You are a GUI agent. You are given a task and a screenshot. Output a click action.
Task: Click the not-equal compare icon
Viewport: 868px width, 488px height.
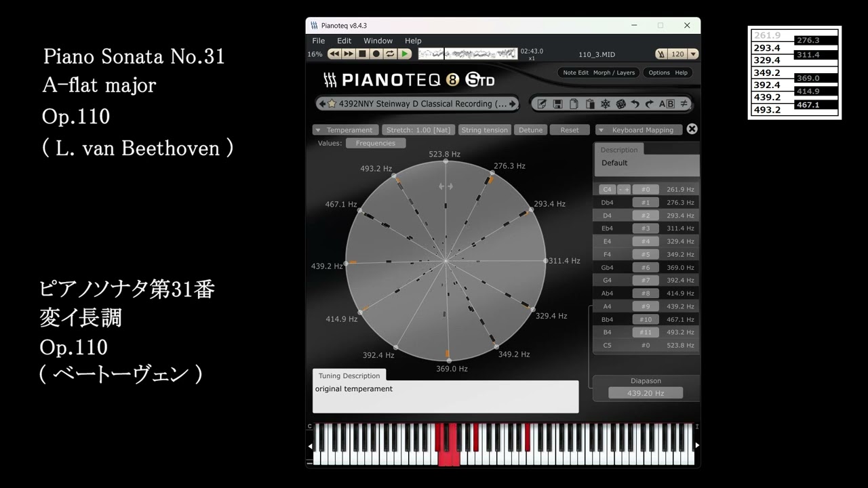tap(684, 104)
